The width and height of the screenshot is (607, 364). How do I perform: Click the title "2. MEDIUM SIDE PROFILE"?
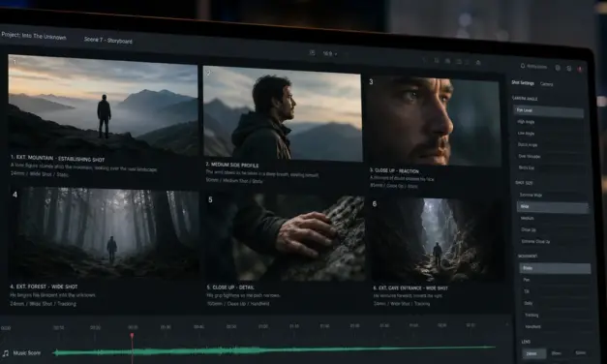232,165
